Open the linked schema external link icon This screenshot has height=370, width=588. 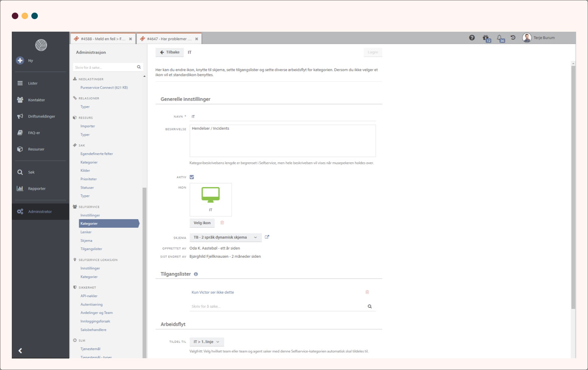[267, 237]
